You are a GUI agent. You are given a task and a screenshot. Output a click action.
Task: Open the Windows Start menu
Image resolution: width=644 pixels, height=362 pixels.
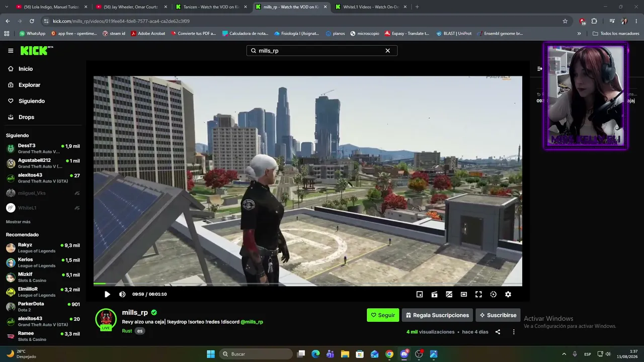coord(211,354)
